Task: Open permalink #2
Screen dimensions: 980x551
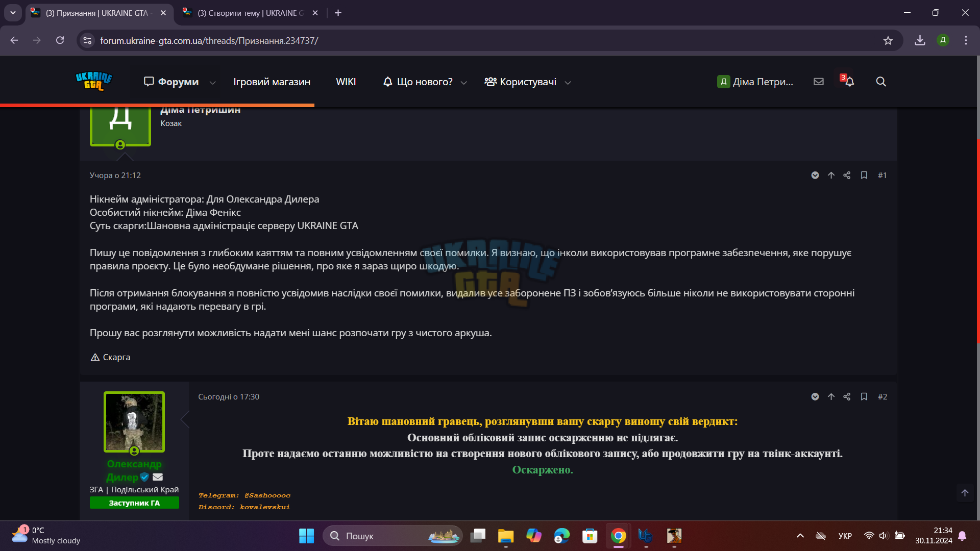Action: [x=883, y=397]
